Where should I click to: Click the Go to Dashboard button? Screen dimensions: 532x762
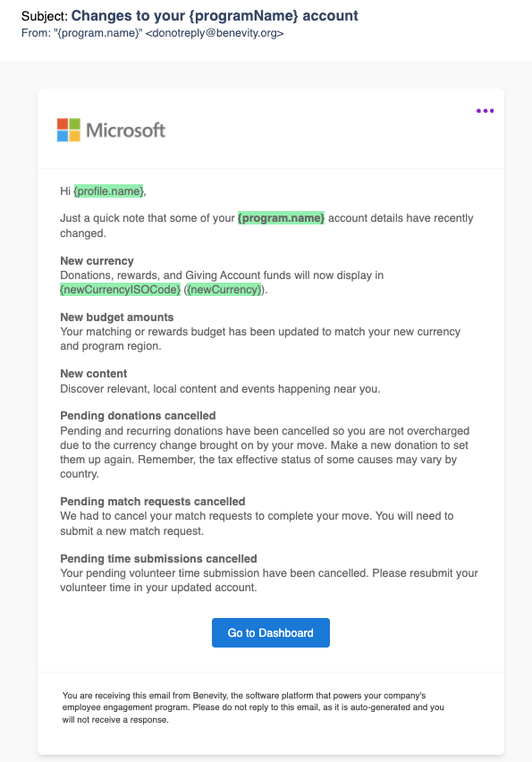click(271, 632)
